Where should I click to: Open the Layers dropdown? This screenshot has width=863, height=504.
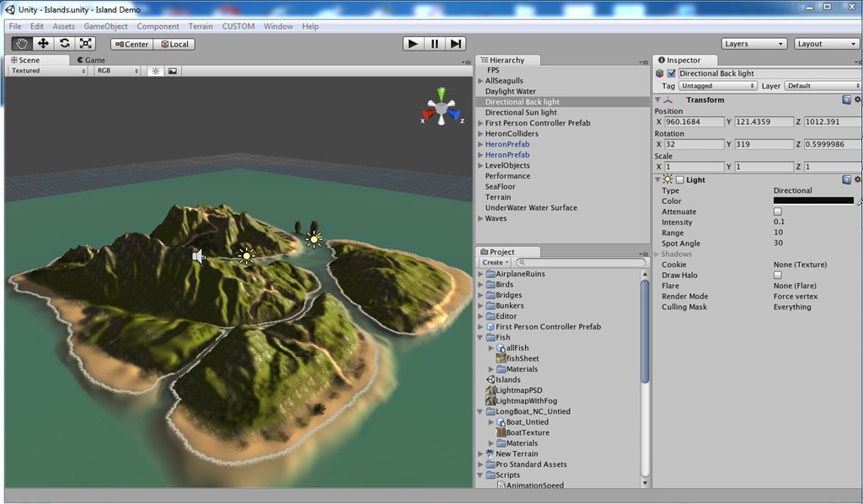(x=754, y=44)
